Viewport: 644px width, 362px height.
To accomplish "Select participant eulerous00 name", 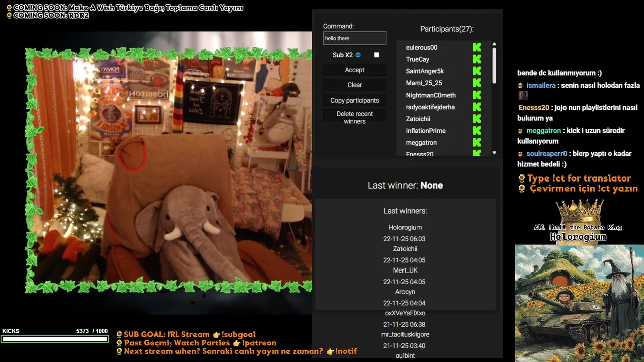I will [422, 47].
